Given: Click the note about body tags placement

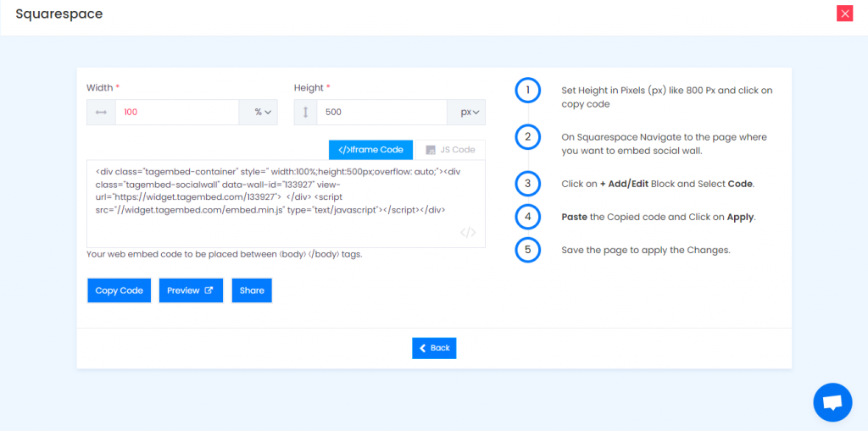Looking at the screenshot, I should pos(225,255).
